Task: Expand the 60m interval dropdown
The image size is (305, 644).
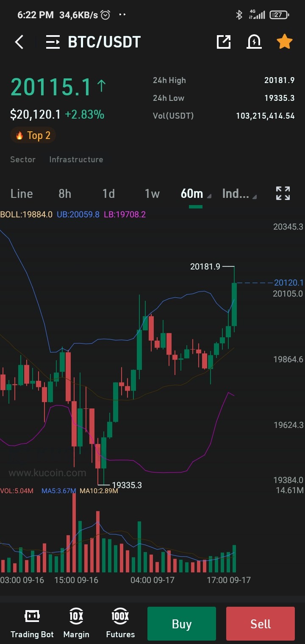Action: (x=196, y=194)
